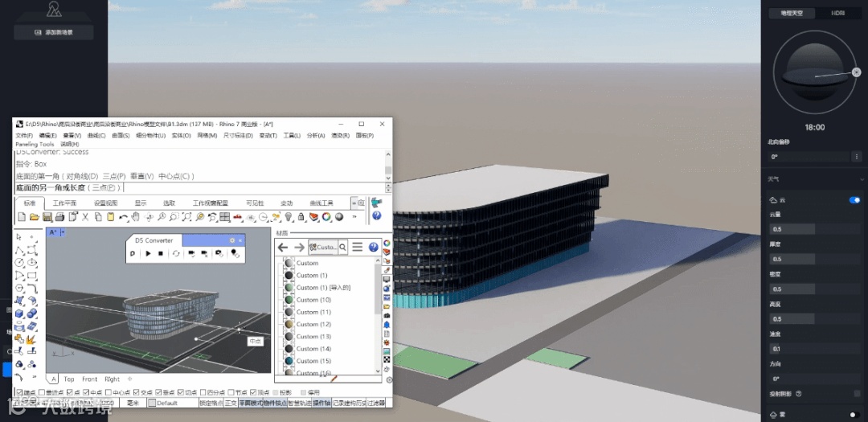Click the back arrow in materials panel
The height and width of the screenshot is (422, 868).
(283, 248)
